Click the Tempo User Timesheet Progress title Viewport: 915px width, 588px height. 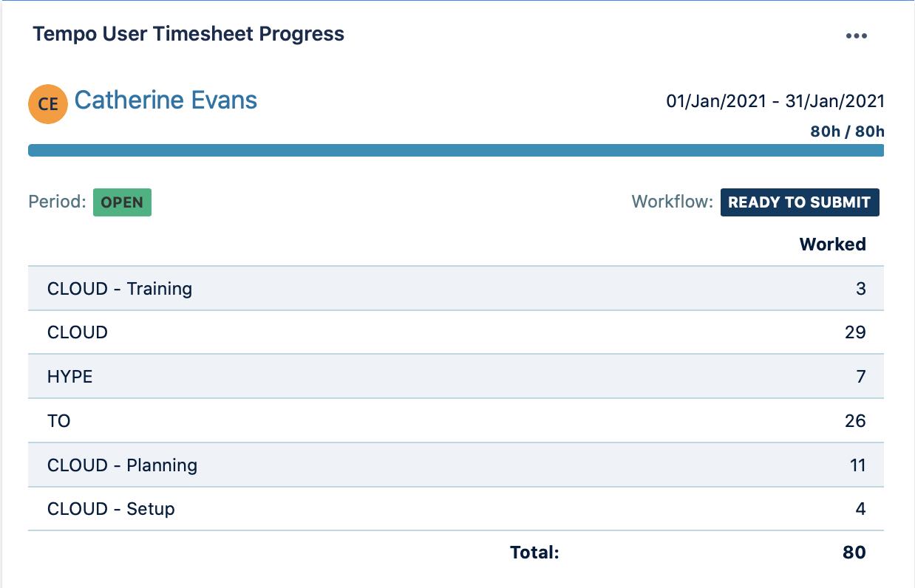click(x=188, y=34)
